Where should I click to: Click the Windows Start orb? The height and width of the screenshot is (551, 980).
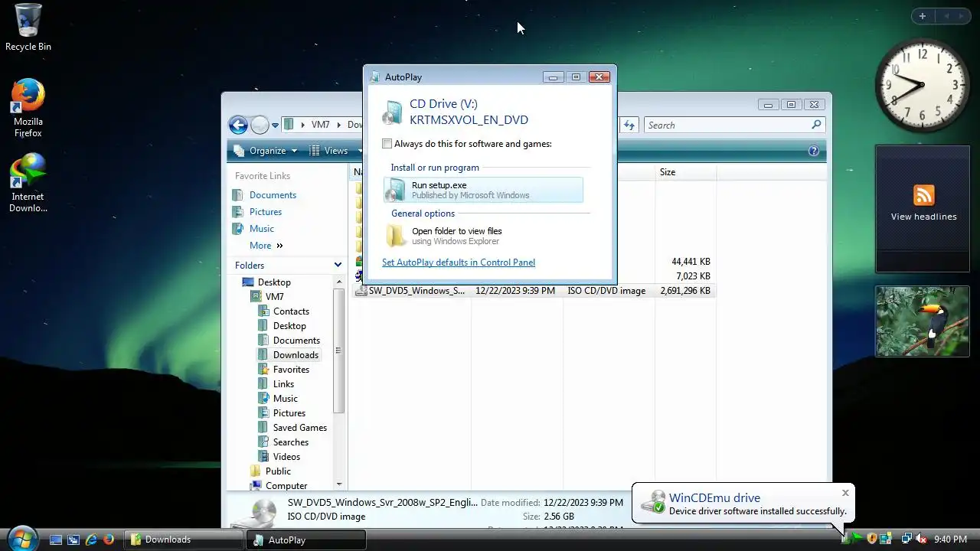coord(21,538)
